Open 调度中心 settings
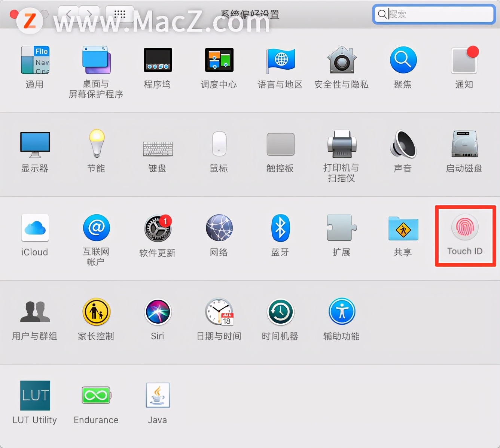The height and width of the screenshot is (448, 500). (219, 67)
